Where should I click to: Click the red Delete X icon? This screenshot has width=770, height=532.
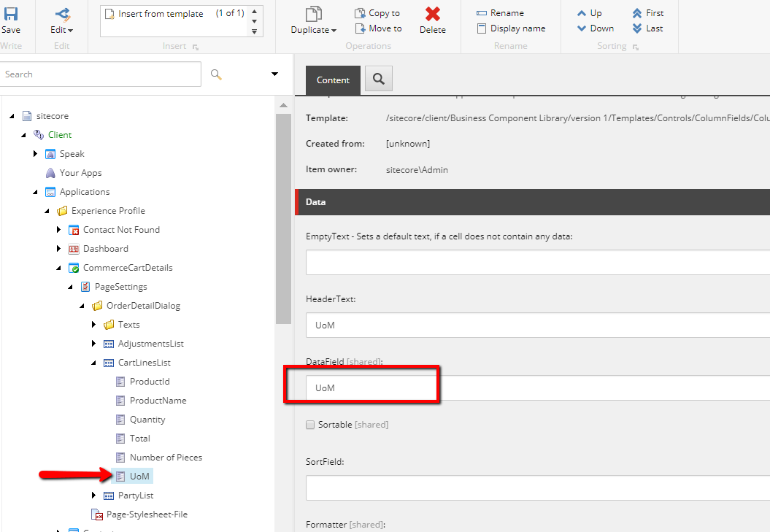433,14
